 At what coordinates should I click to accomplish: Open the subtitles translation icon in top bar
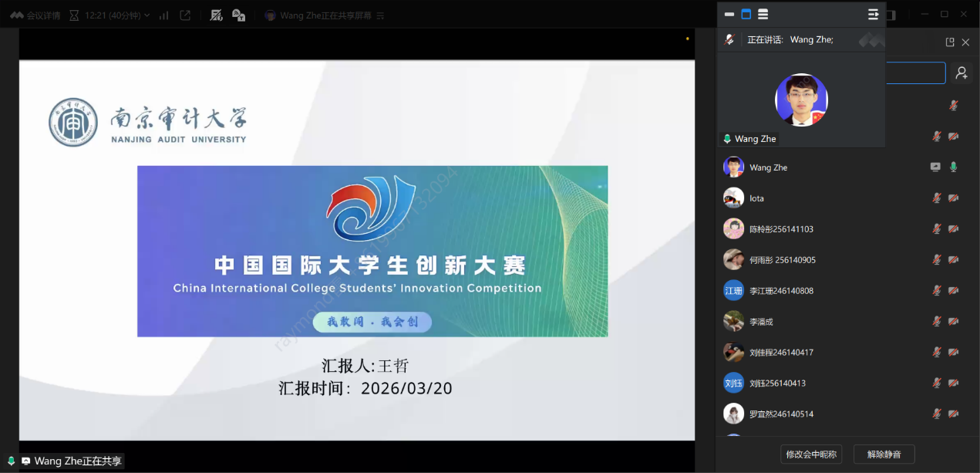(x=238, y=15)
